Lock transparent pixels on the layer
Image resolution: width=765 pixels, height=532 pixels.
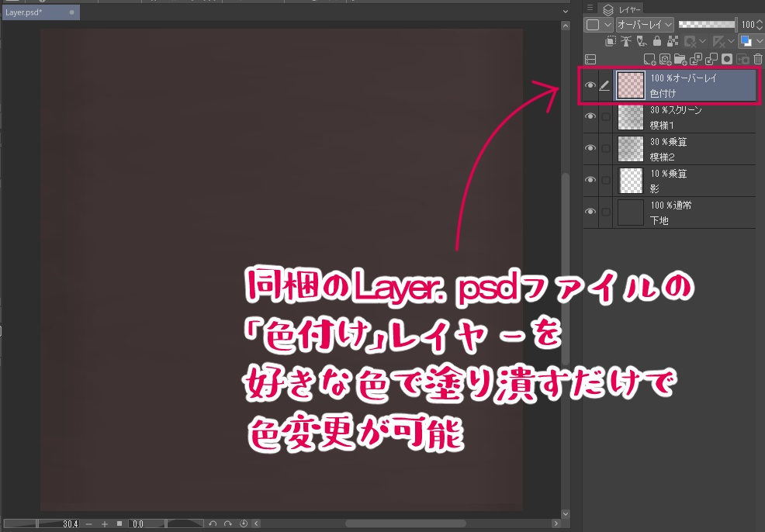(671, 41)
